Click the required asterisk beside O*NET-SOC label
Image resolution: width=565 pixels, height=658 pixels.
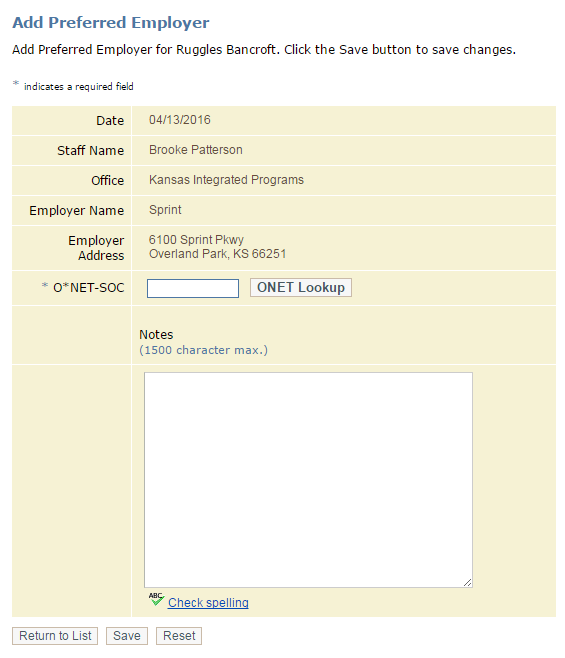pos(45,286)
